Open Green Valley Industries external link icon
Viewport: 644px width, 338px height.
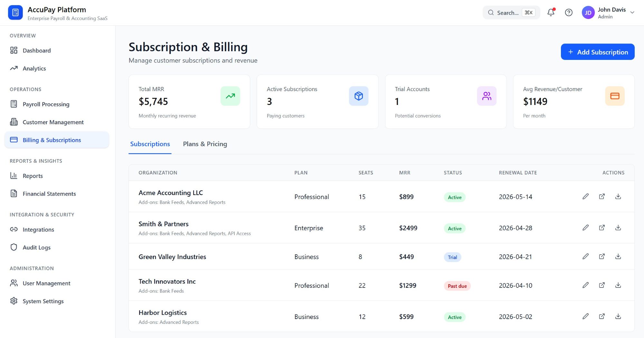pos(602,256)
